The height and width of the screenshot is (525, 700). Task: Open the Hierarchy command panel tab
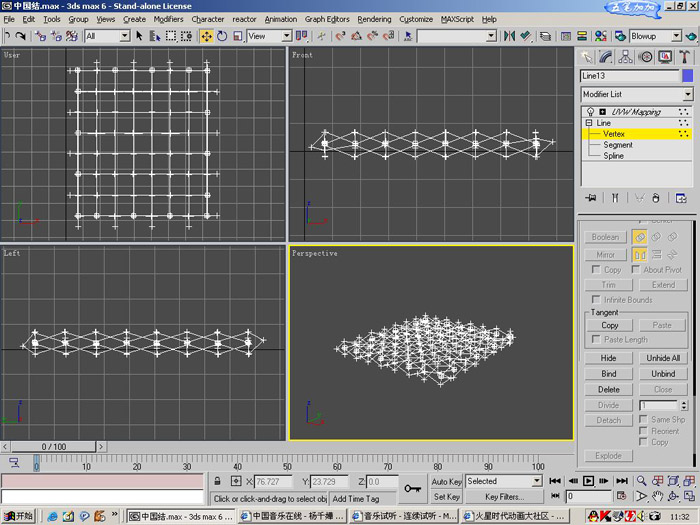(x=625, y=57)
